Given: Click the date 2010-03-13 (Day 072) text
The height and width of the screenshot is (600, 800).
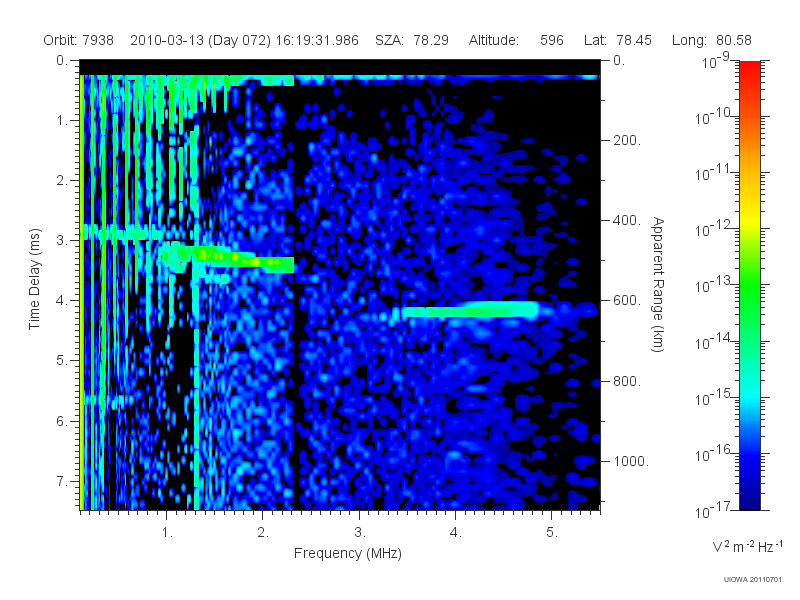Looking at the screenshot, I should pyautogui.click(x=201, y=40).
